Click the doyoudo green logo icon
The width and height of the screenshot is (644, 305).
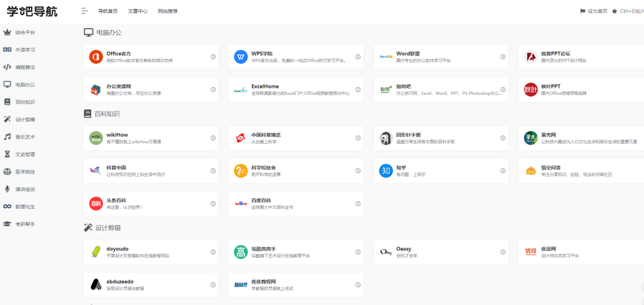click(95, 252)
